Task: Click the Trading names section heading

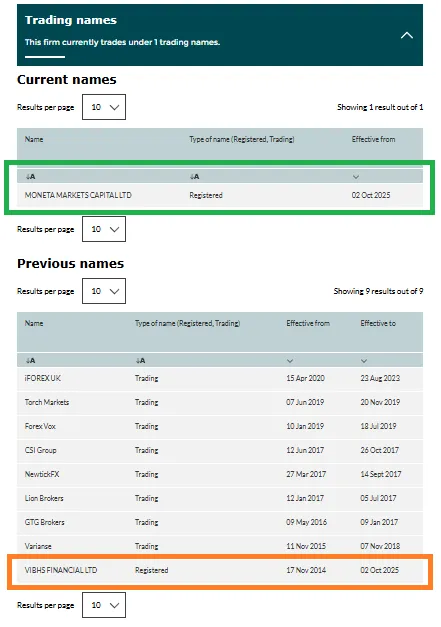Action: point(71,20)
